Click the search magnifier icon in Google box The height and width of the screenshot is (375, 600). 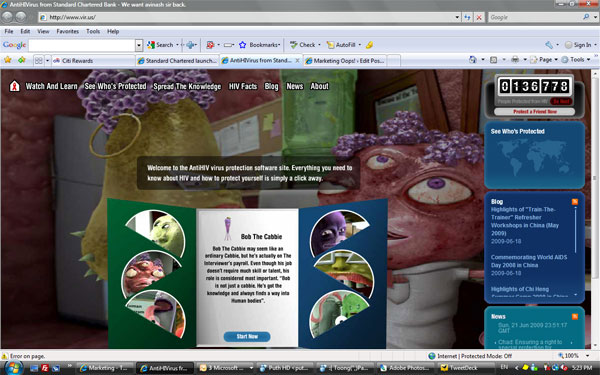(x=586, y=17)
